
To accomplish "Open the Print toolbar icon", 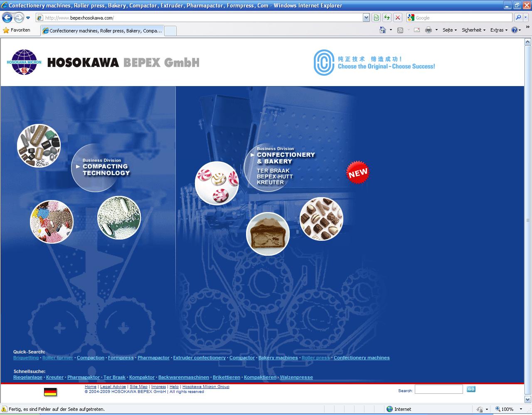I will pos(429,30).
